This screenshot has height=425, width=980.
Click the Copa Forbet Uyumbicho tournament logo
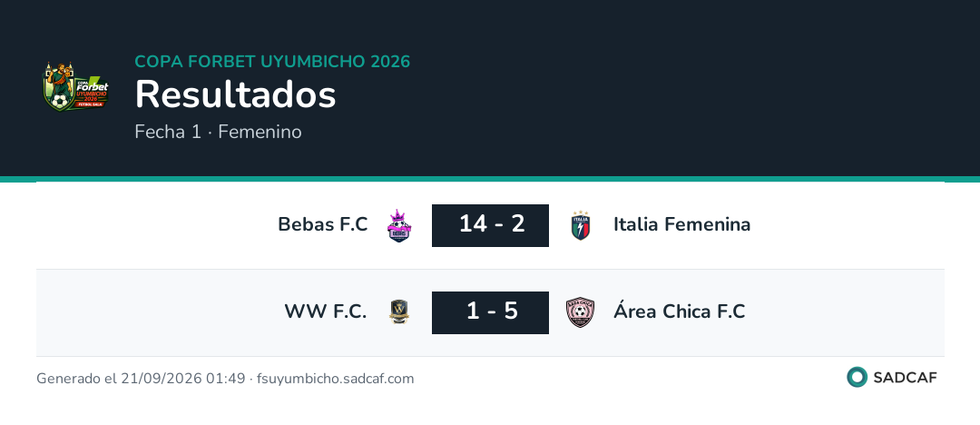75,86
